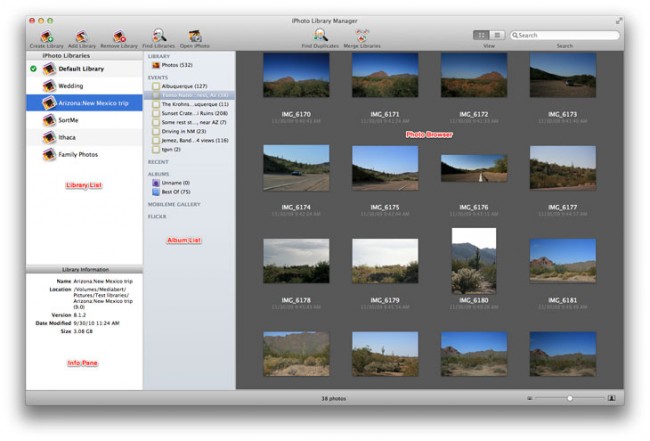
Task: Adjust the thumbnail size slider
Action: (569, 397)
